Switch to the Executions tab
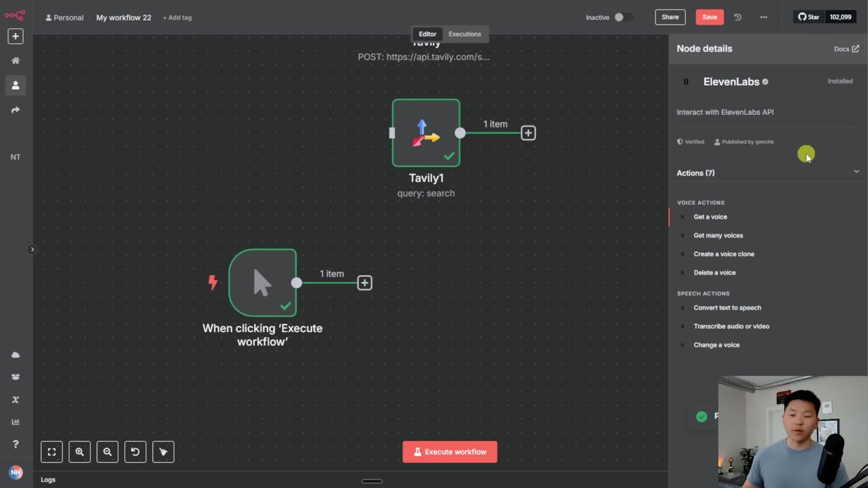The width and height of the screenshot is (868, 488). pos(465,34)
